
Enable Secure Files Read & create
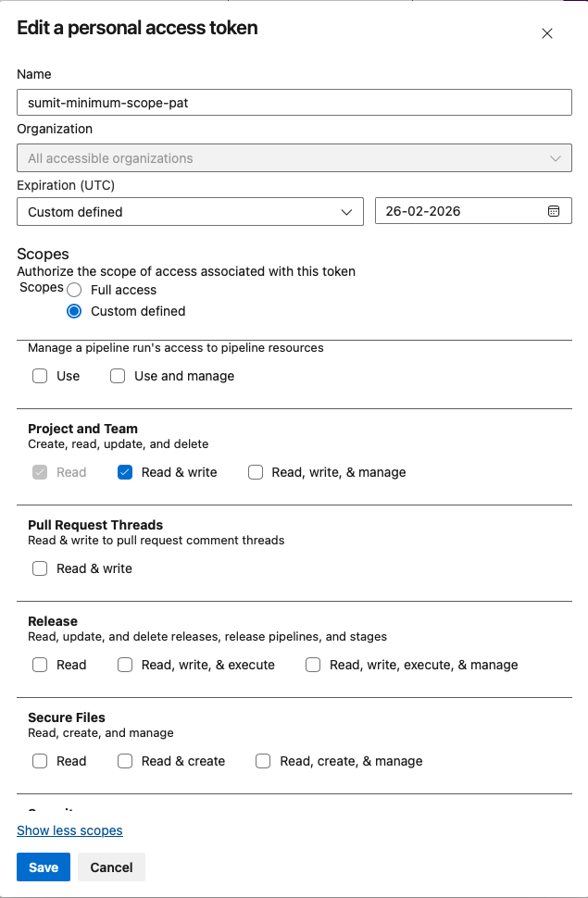pyautogui.click(x=125, y=761)
